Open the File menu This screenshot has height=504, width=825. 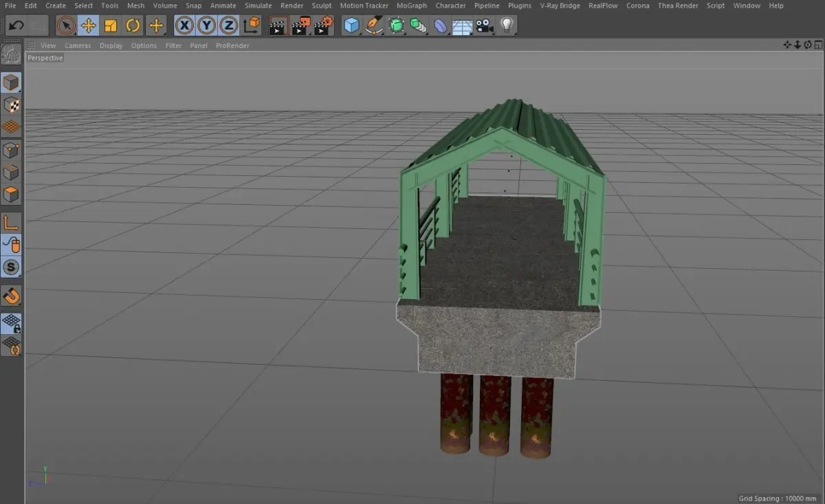(10, 6)
